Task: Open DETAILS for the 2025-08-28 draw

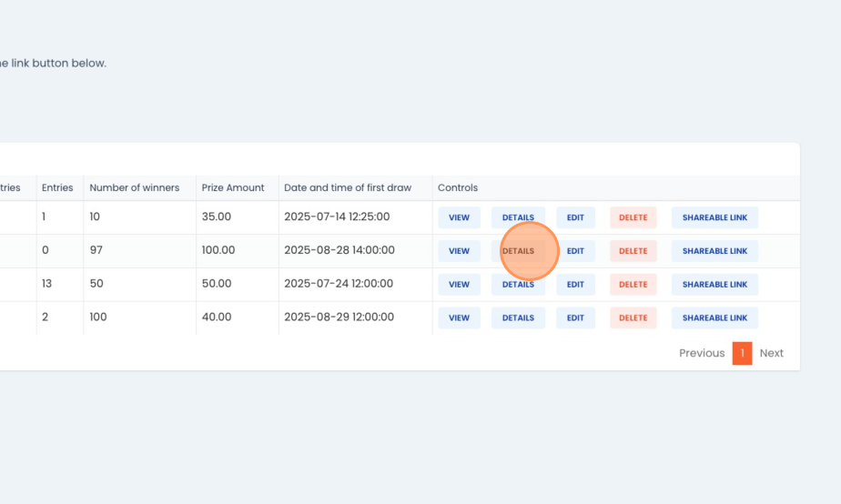Action: (518, 251)
